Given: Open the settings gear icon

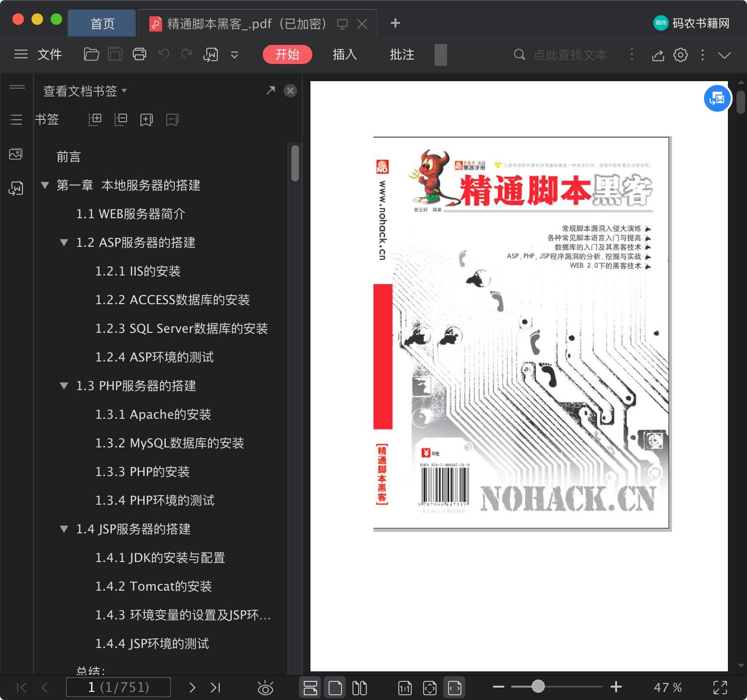Looking at the screenshot, I should 681,55.
